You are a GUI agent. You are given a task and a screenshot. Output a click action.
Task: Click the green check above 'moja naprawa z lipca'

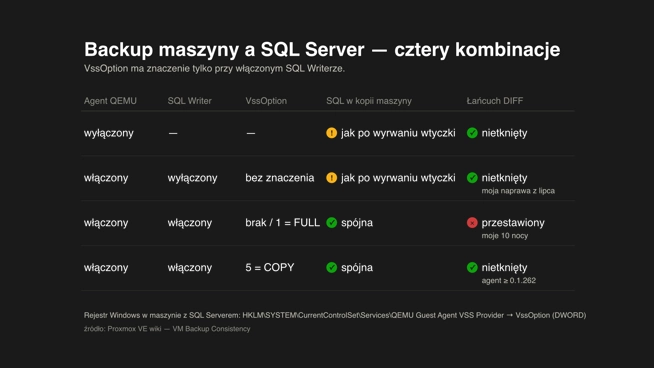point(472,178)
